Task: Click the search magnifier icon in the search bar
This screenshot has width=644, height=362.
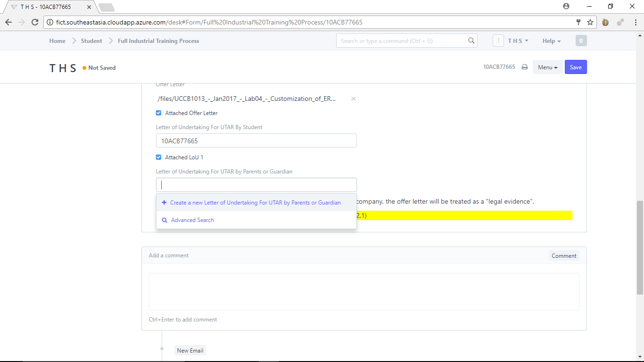Action: coord(471,41)
